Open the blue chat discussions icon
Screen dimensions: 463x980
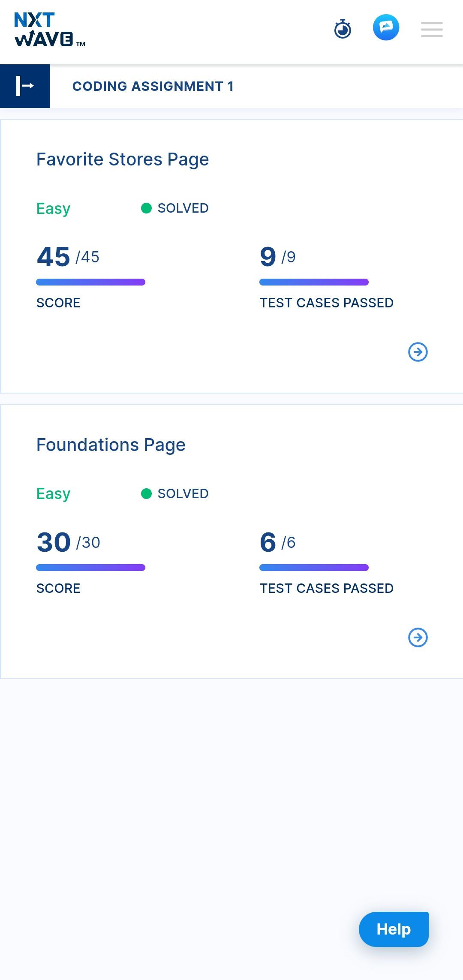386,28
